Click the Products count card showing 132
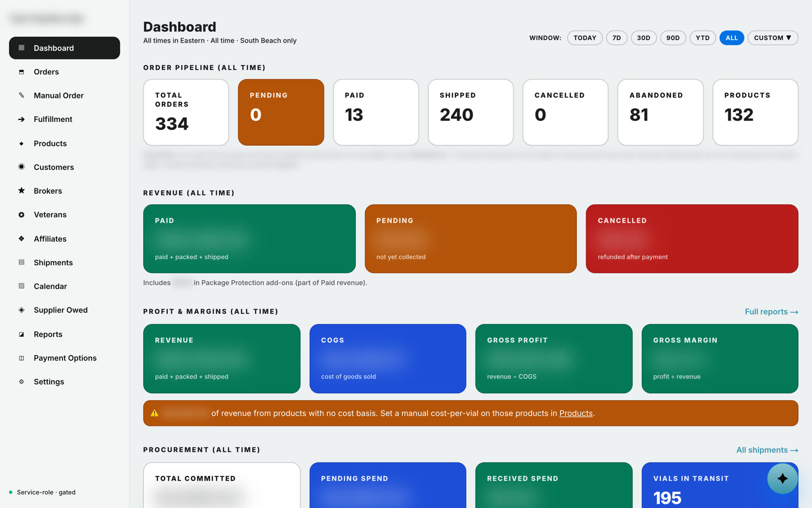812x508 pixels. point(756,112)
